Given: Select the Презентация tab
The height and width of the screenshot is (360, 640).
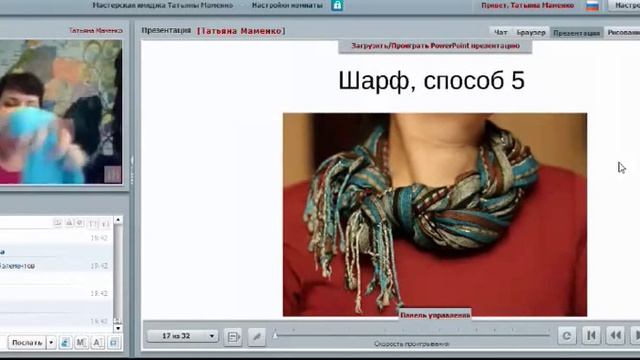Looking at the screenshot, I should coord(576,33).
